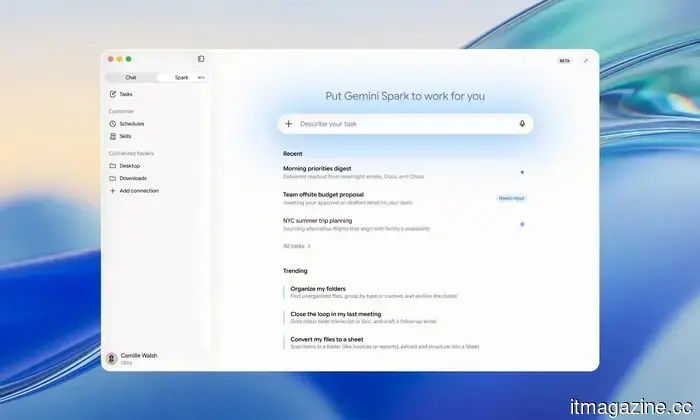Open Camille Walsh account profile

pos(132,358)
